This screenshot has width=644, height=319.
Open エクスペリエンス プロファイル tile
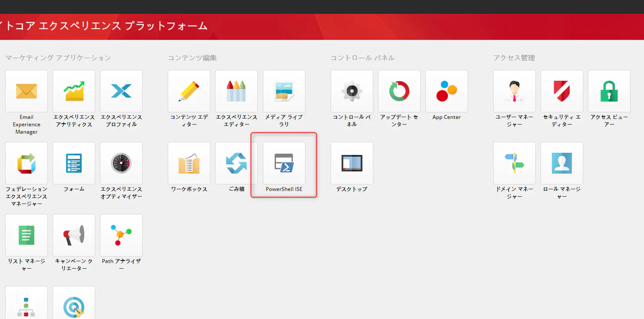click(x=121, y=91)
